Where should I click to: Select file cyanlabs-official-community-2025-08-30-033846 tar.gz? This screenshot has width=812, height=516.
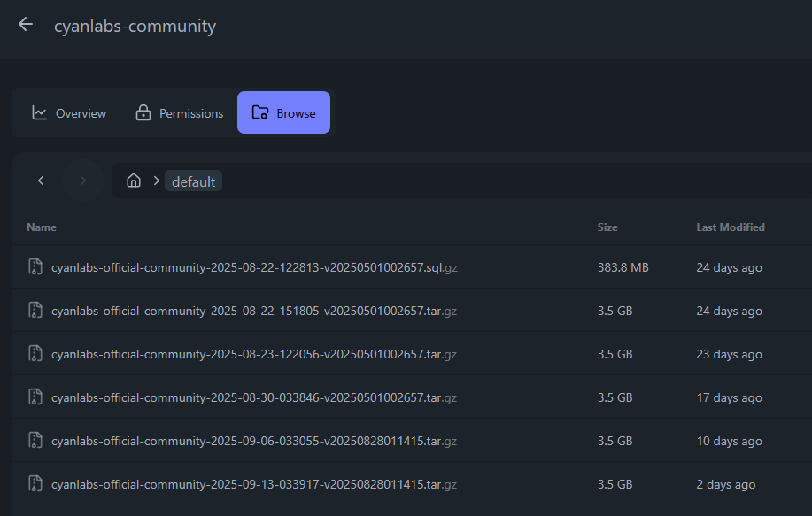coord(254,398)
